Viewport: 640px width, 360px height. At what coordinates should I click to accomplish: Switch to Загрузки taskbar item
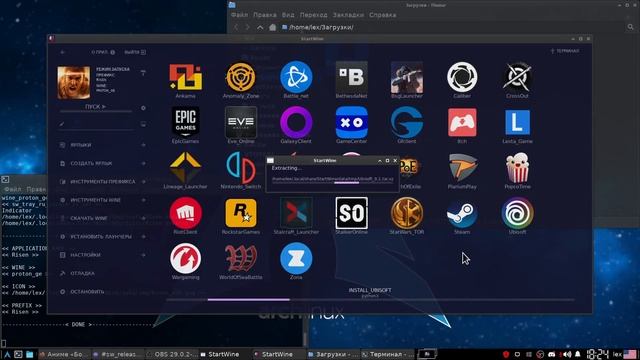click(x=332, y=354)
